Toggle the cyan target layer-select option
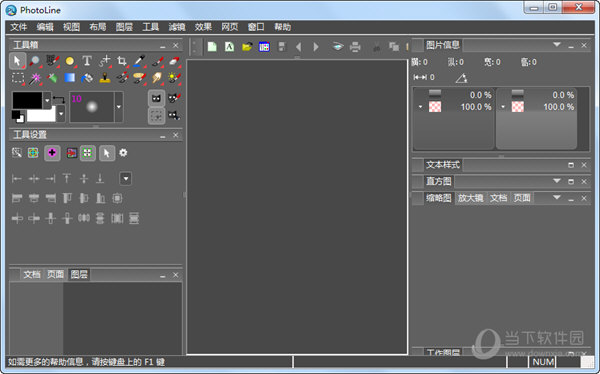 click(x=33, y=153)
